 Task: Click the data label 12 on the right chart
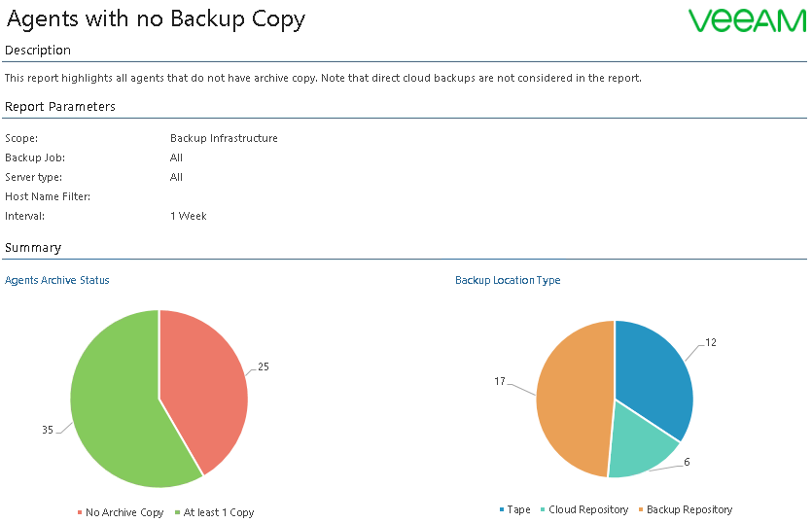pos(711,343)
